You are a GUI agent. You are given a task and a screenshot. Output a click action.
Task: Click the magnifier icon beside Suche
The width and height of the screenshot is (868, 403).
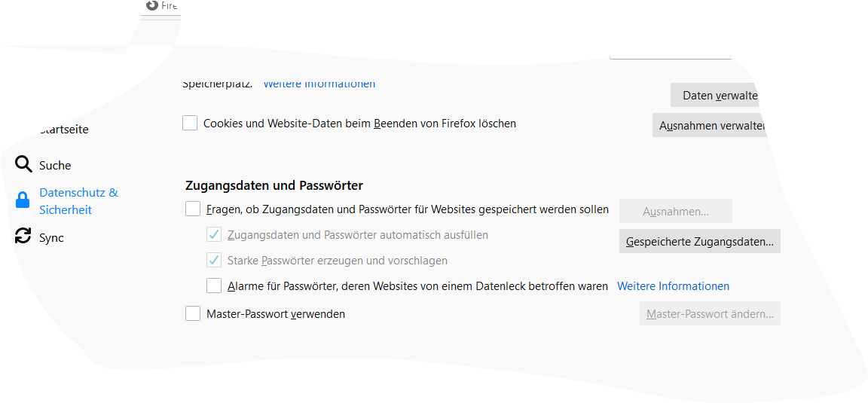click(24, 165)
